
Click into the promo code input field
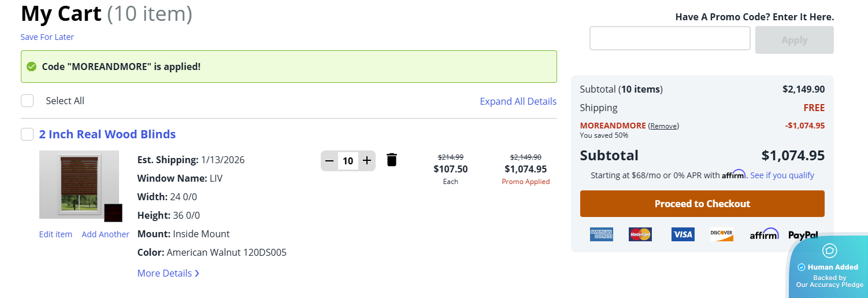[669, 39]
